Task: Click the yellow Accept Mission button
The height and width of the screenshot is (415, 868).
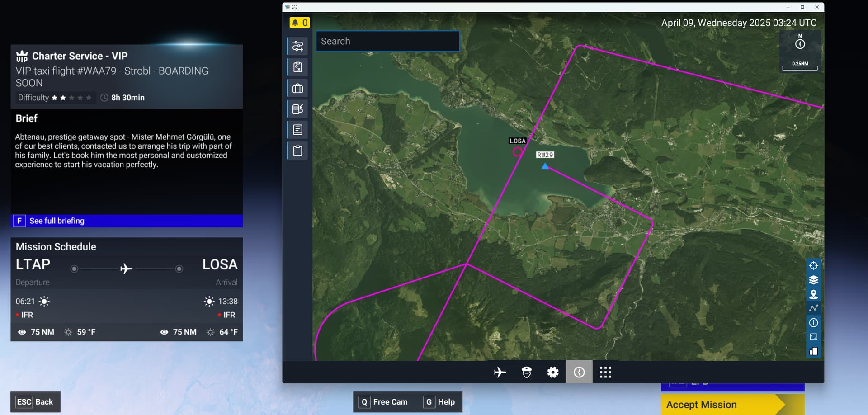Action: [727, 404]
